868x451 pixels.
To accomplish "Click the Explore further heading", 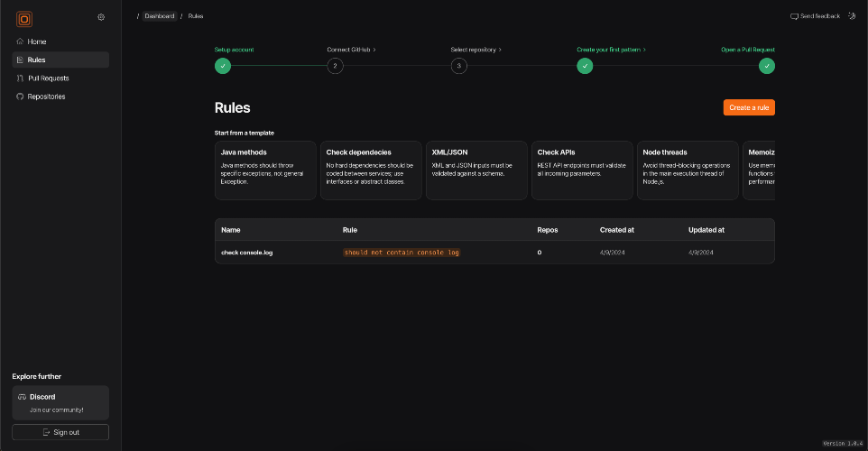I will pos(36,376).
